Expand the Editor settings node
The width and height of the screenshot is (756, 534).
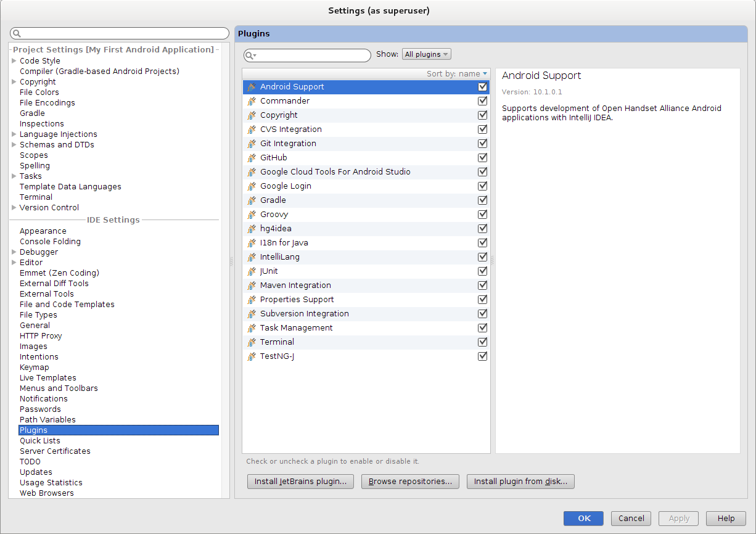14,263
